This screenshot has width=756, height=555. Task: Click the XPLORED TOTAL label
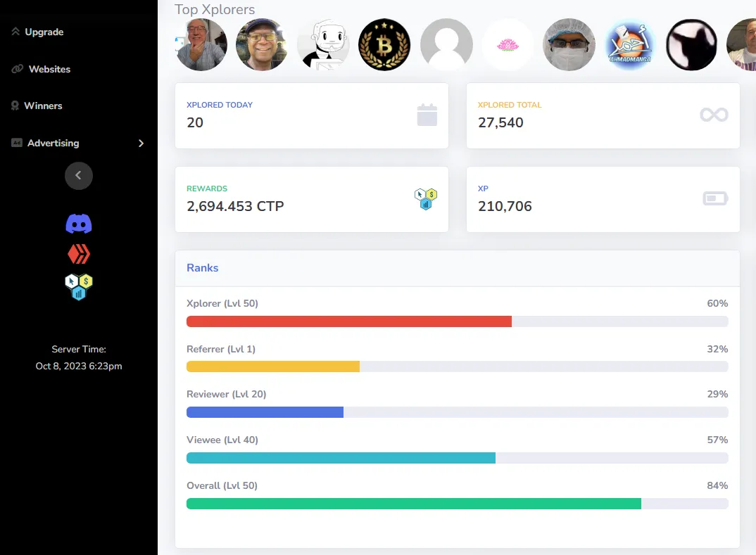pos(510,105)
